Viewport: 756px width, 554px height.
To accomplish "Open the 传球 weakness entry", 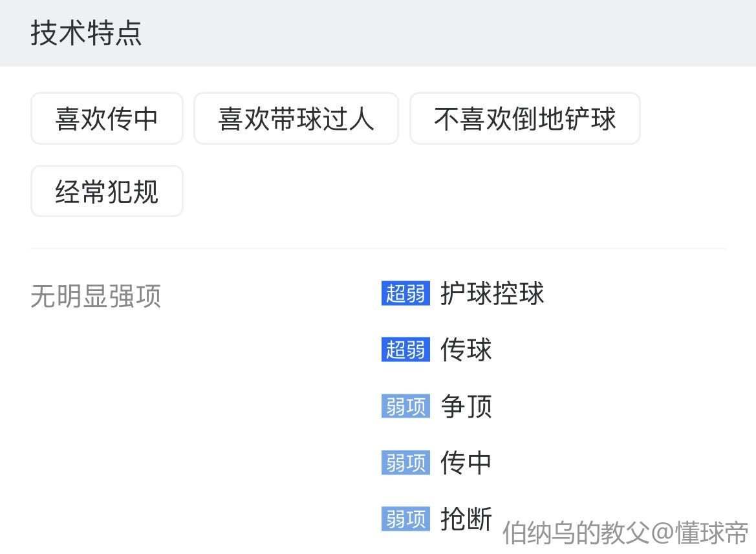I will [466, 350].
